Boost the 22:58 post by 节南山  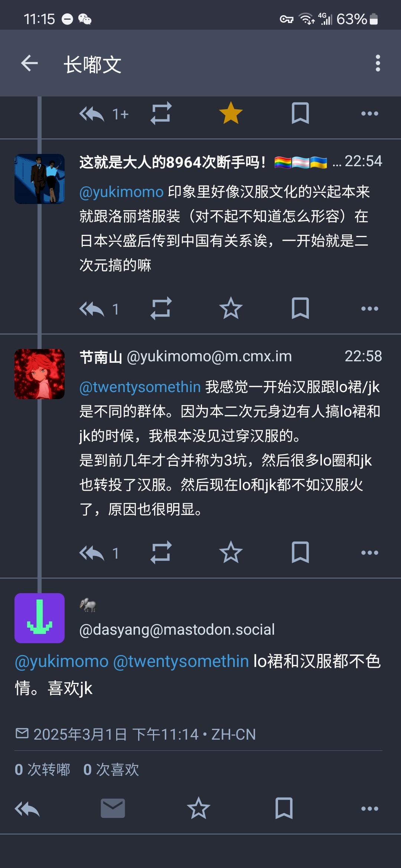tap(161, 552)
